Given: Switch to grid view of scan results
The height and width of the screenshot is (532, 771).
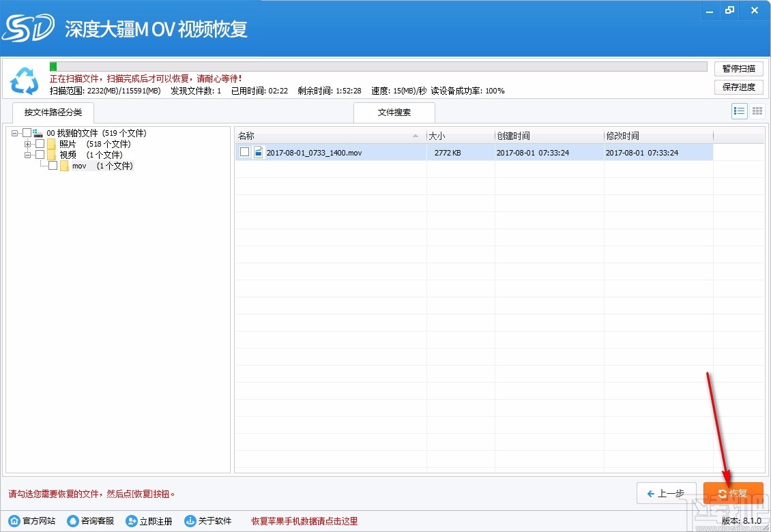Looking at the screenshot, I should pos(757,110).
